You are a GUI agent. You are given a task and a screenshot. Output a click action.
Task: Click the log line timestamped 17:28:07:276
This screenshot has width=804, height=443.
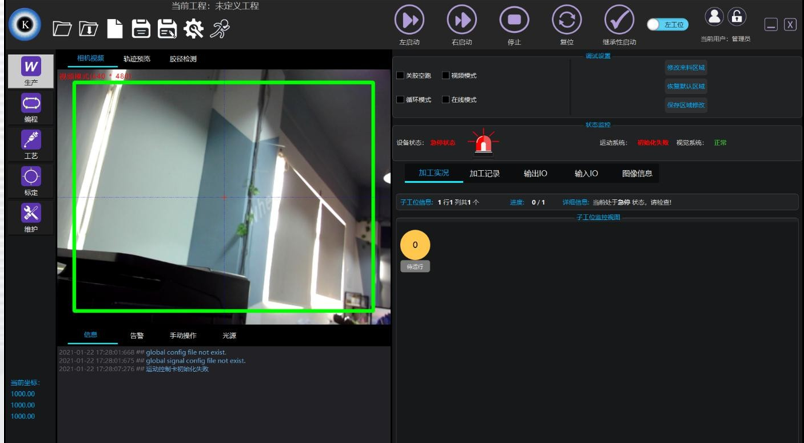(134, 369)
